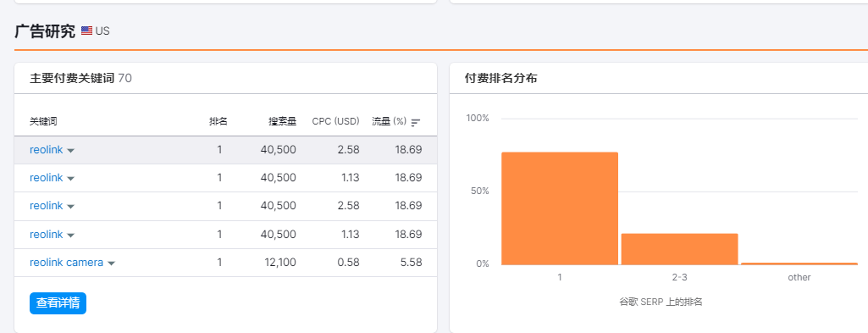Click the 查看详情 button

(x=58, y=303)
